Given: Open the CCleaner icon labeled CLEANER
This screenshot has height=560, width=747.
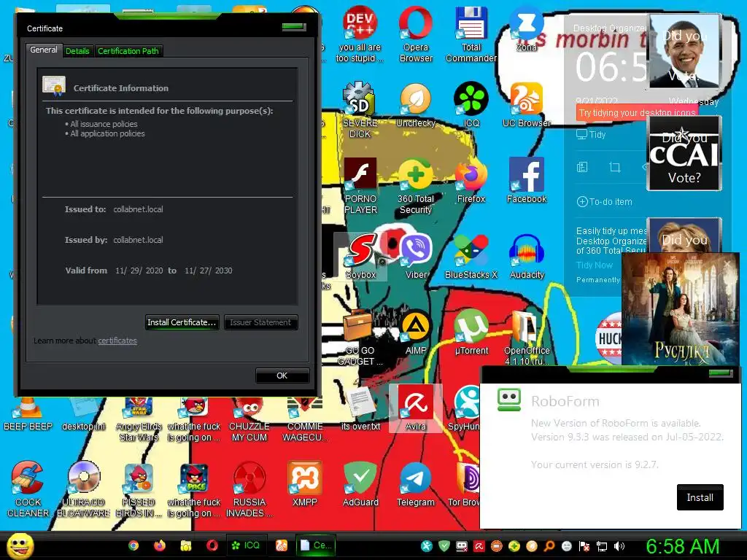Looking at the screenshot, I should 28,489.
